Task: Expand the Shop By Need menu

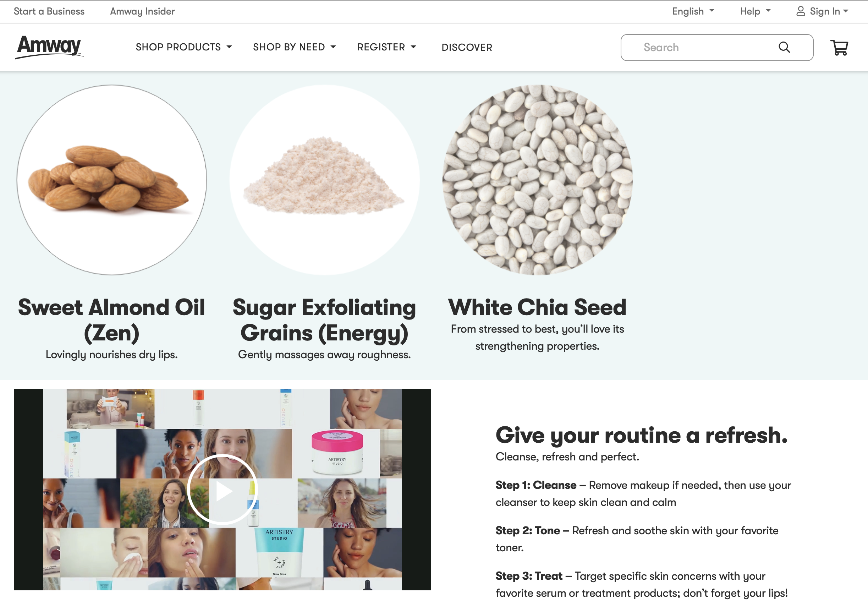Action: click(294, 47)
